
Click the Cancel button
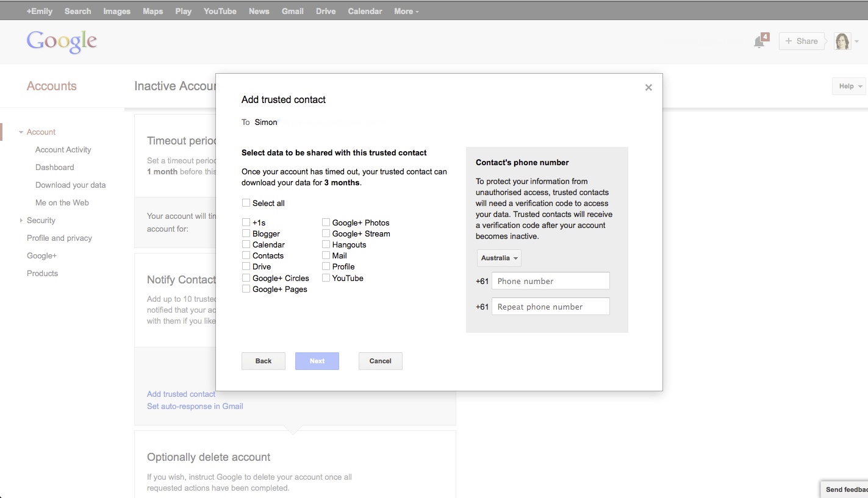[x=380, y=361]
